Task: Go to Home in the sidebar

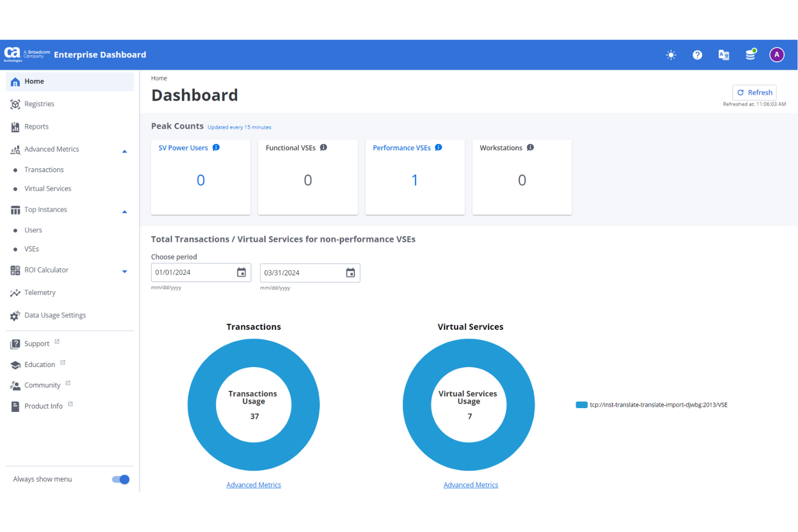Action: pos(70,81)
